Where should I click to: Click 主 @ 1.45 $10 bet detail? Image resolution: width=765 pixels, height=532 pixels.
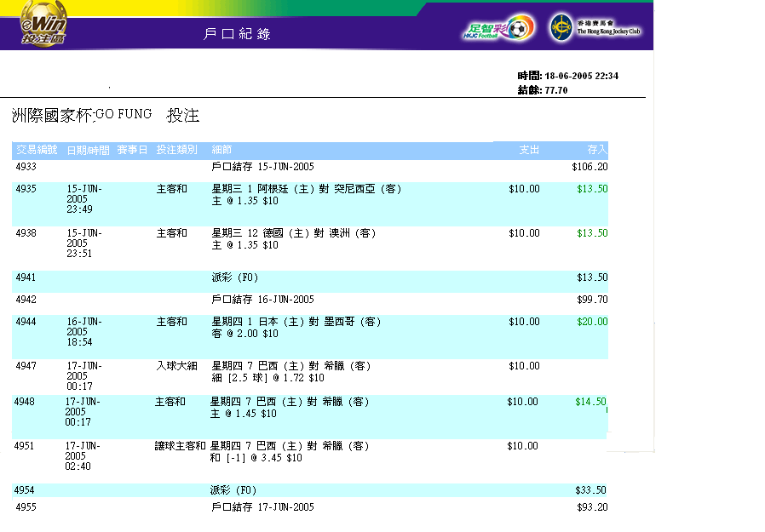point(244,414)
